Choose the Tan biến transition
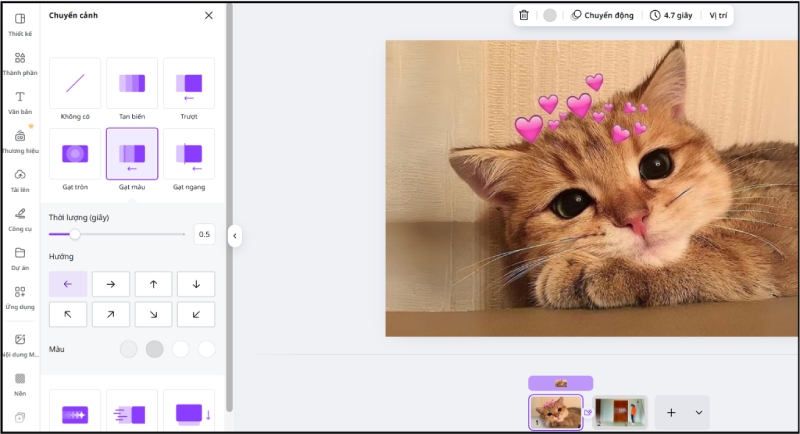Screen dimensions: 800x434 click(x=132, y=84)
